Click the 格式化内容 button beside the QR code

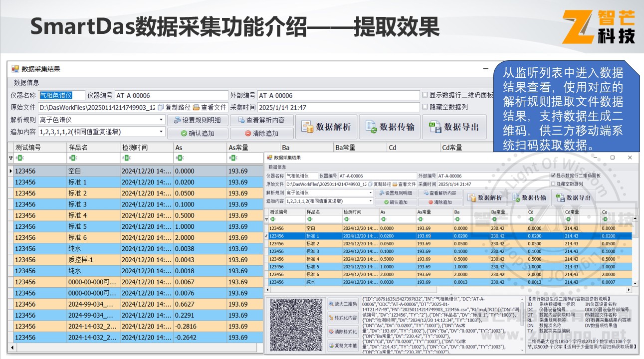point(343,318)
